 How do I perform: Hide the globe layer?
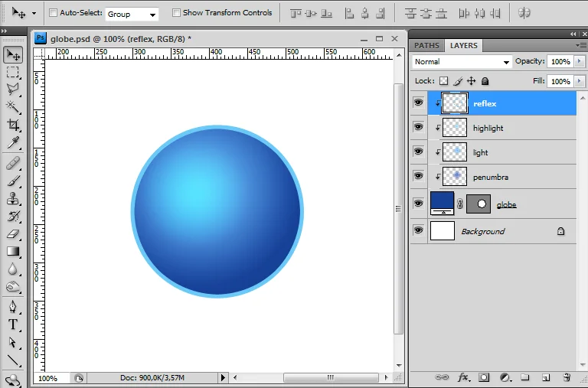tap(418, 204)
